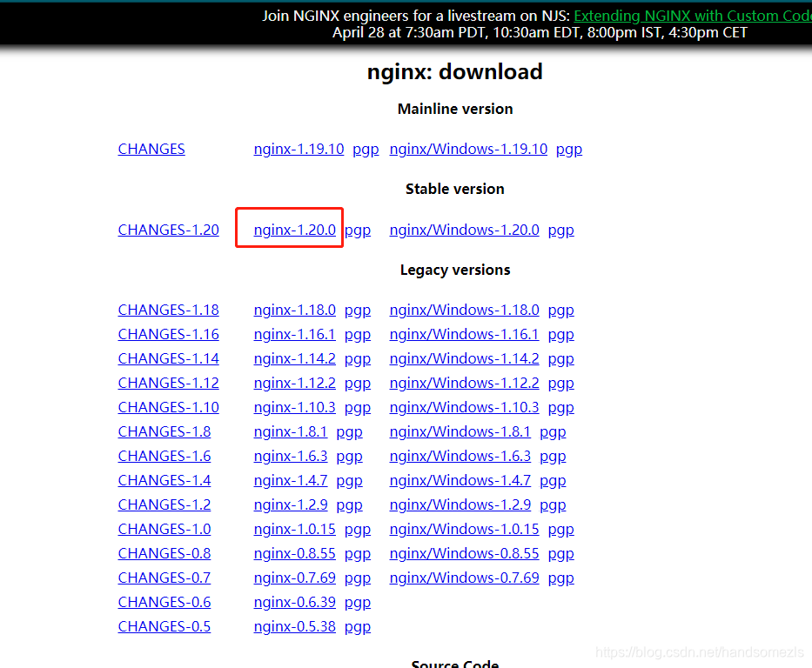812x668 pixels.
Task: Open pgp signature for nginx/Windows-1.12.2
Action: point(560,384)
